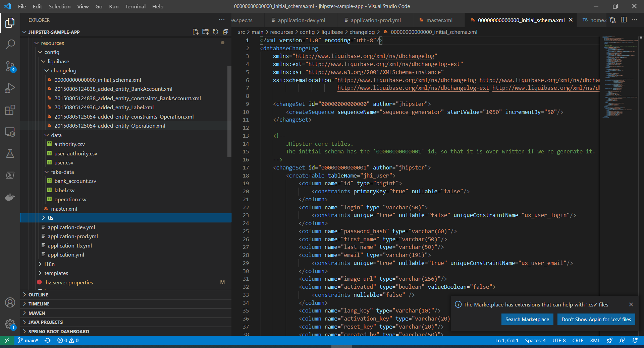The width and height of the screenshot is (644, 348).
Task: Click Don't Show Again for .csv files
Action: pyautogui.click(x=596, y=320)
